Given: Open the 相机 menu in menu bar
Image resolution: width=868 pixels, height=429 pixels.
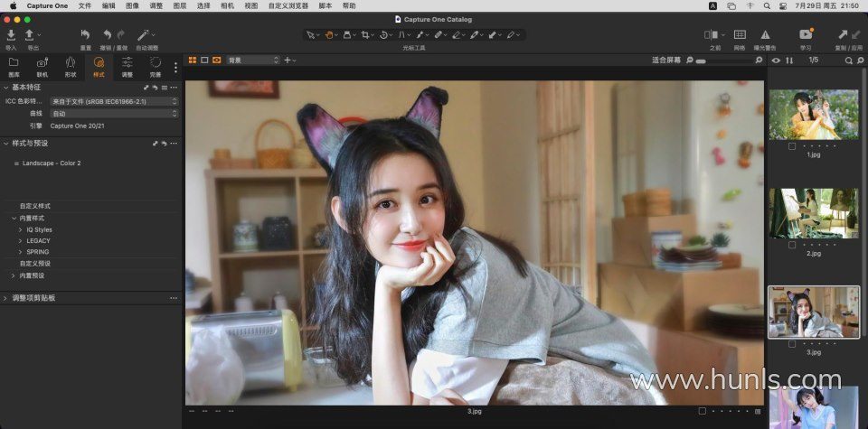Looking at the screenshot, I should (227, 5).
